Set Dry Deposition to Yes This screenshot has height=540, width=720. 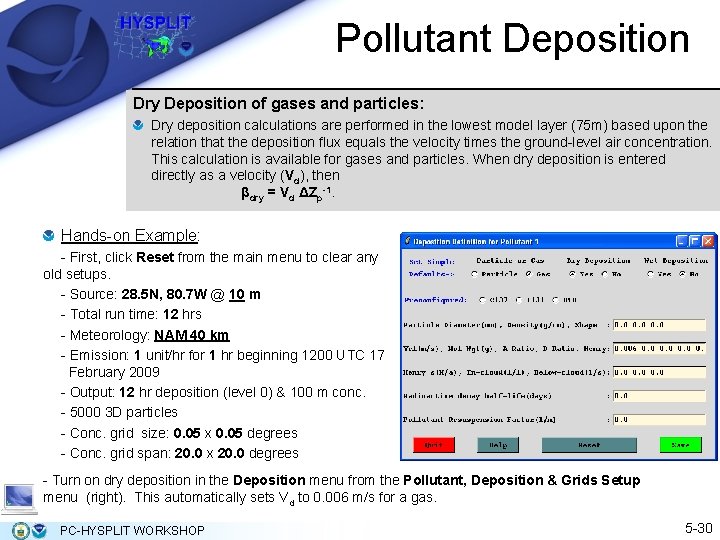[x=572, y=274]
